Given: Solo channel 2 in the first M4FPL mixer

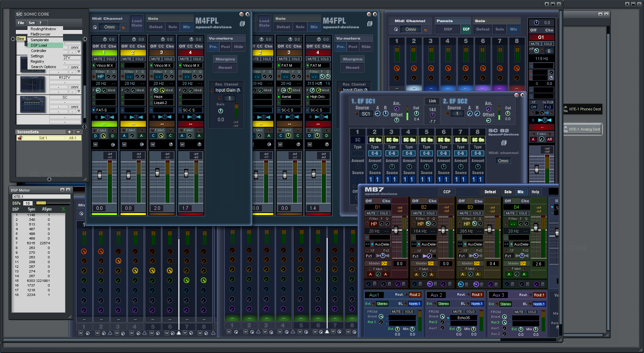Looking at the screenshot, I should pos(140,59).
